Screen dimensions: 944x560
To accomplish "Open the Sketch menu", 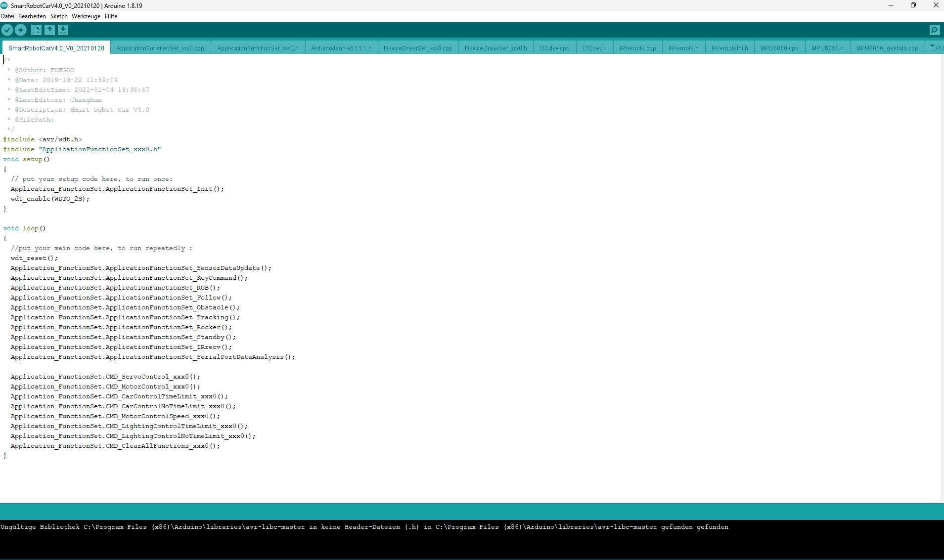I will click(59, 16).
